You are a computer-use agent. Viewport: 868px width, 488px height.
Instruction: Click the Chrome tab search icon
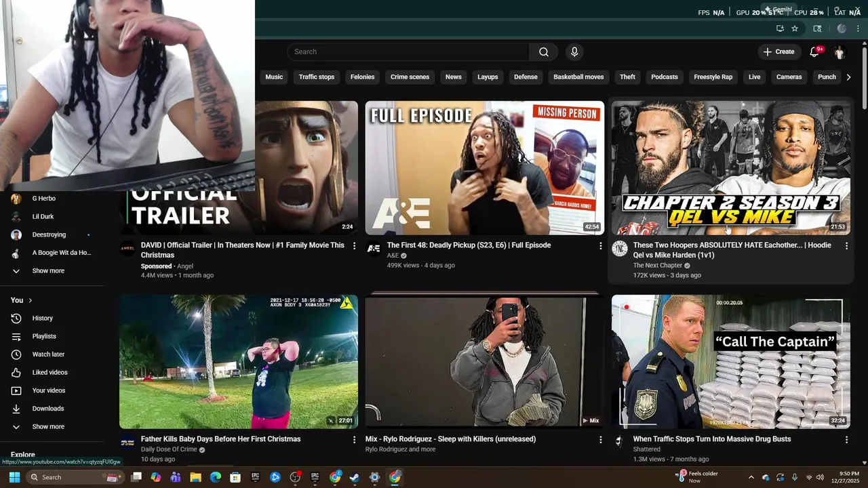pos(817,28)
